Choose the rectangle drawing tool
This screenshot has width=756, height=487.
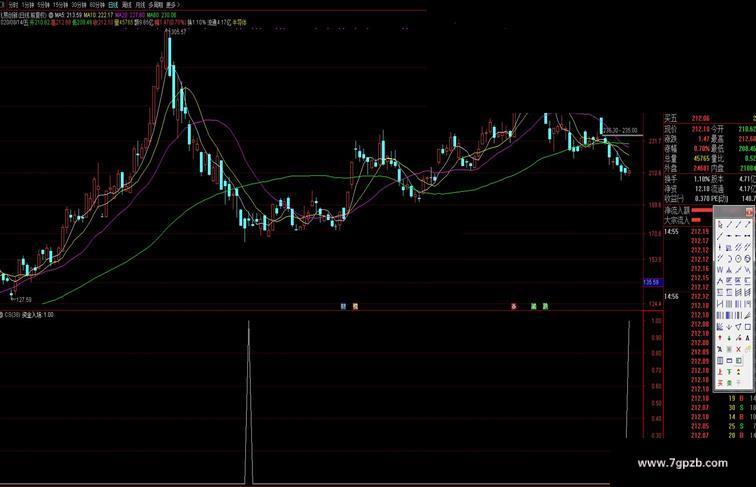point(748,327)
